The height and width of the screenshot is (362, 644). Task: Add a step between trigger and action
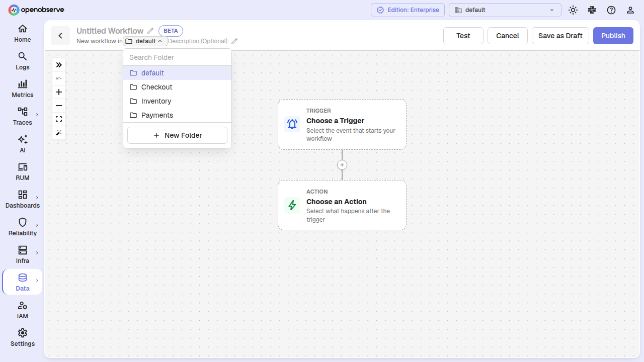tap(342, 165)
